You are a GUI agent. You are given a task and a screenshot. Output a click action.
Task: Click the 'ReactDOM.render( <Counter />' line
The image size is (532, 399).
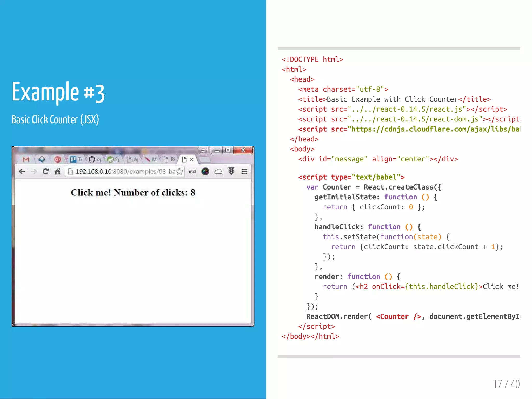click(413, 316)
